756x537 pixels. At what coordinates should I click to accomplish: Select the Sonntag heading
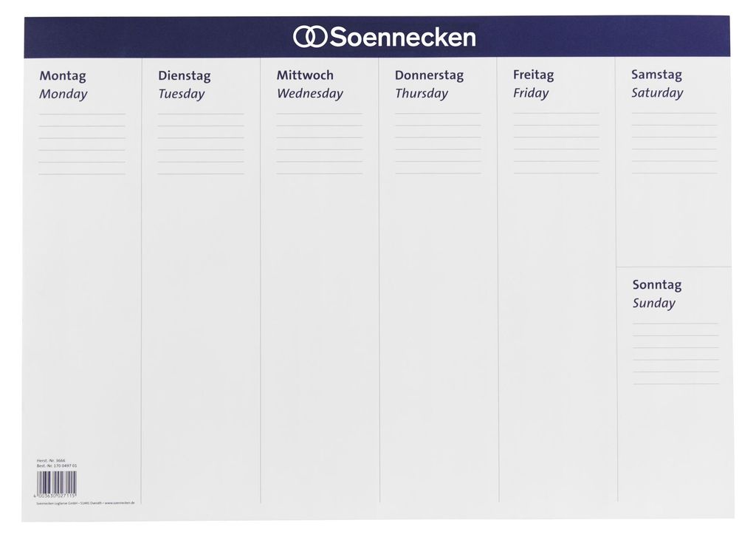656,284
